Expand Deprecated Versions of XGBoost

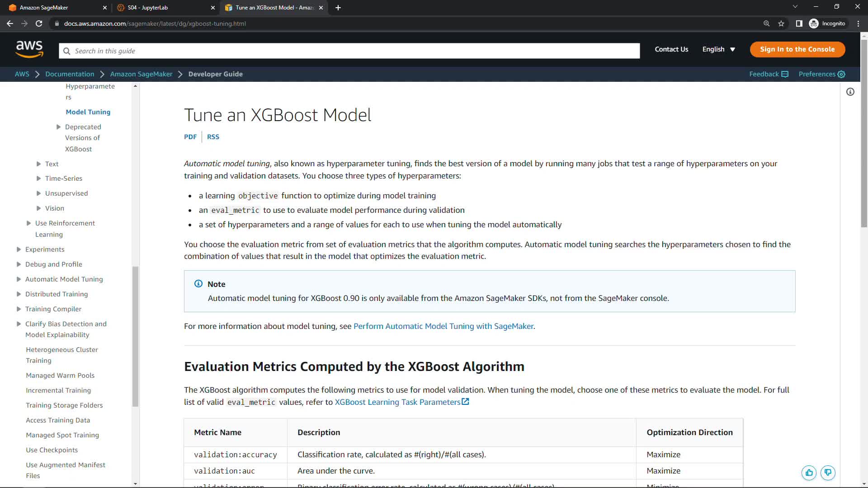[x=59, y=127]
